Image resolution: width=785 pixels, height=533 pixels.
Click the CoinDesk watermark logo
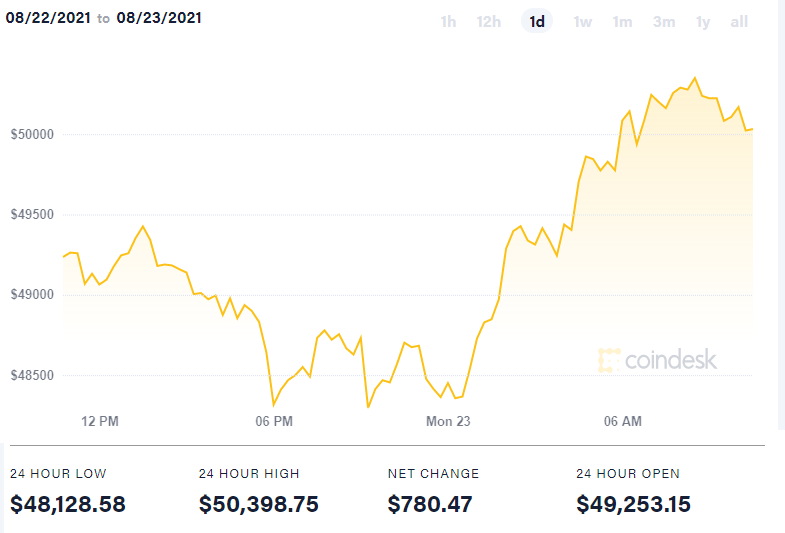tap(657, 360)
